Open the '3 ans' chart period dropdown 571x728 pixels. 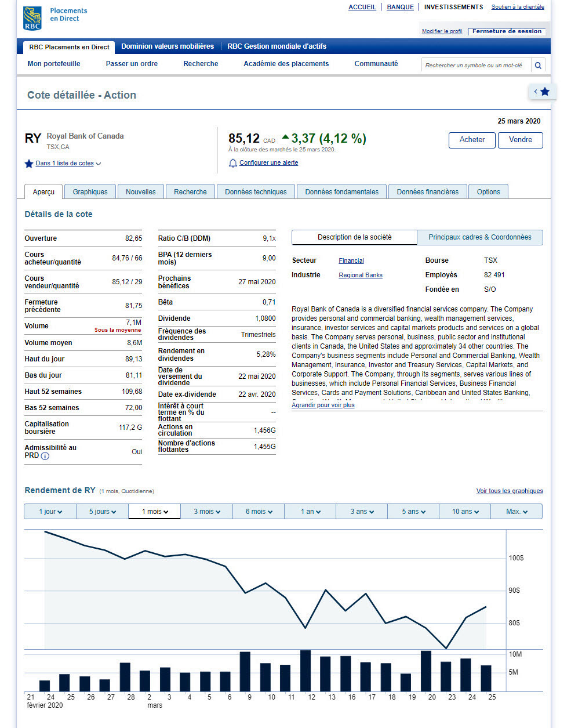(x=362, y=512)
